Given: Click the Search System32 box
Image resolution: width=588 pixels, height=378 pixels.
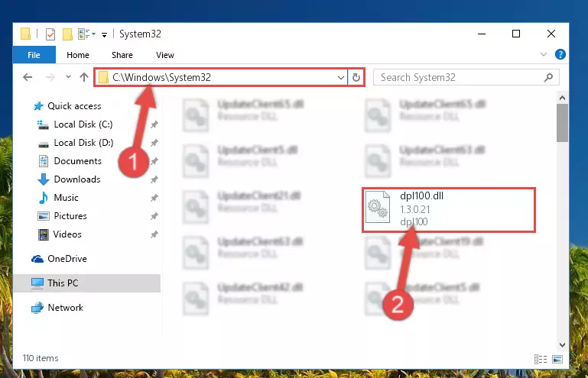Looking at the screenshot, I should coord(466,78).
